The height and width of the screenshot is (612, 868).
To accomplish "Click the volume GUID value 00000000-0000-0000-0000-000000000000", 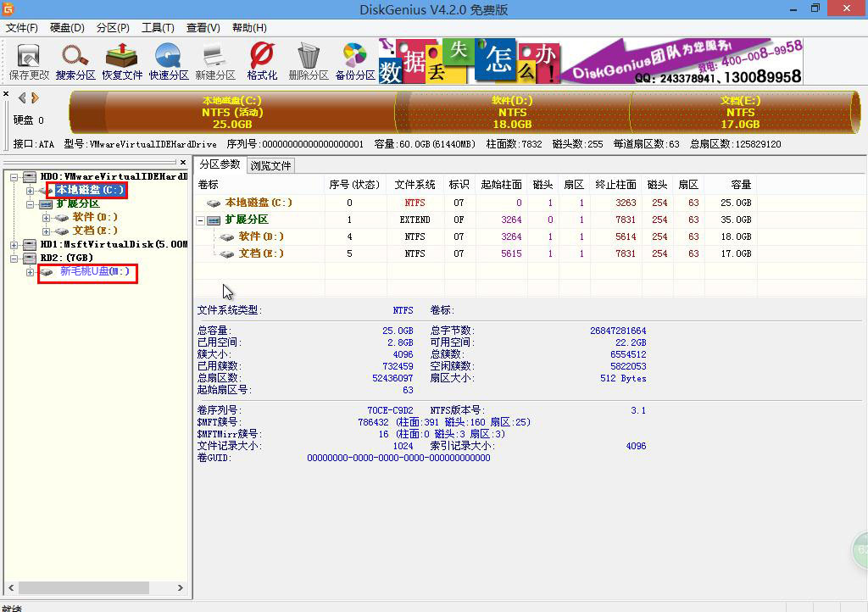I will point(398,459).
